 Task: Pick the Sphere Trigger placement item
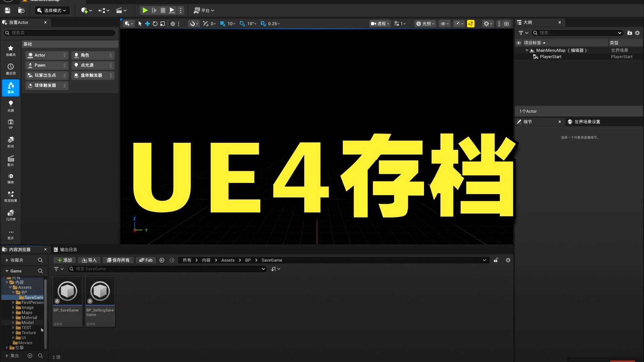47,85
